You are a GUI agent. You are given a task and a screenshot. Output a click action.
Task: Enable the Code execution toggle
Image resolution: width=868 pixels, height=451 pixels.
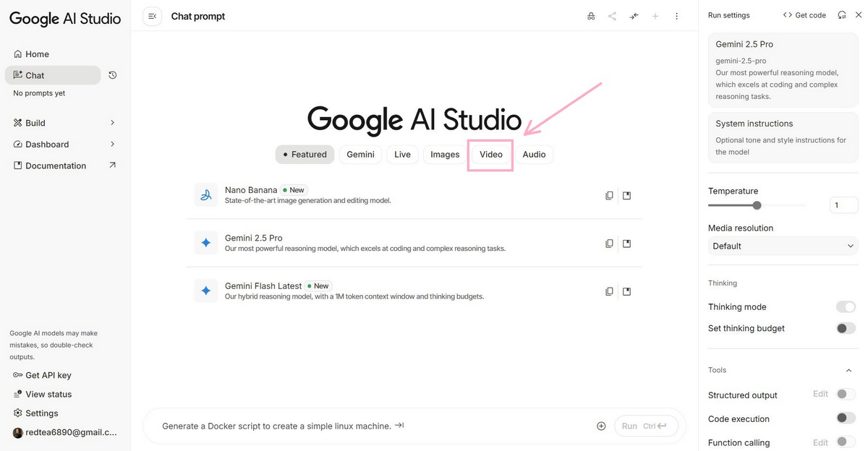845,418
